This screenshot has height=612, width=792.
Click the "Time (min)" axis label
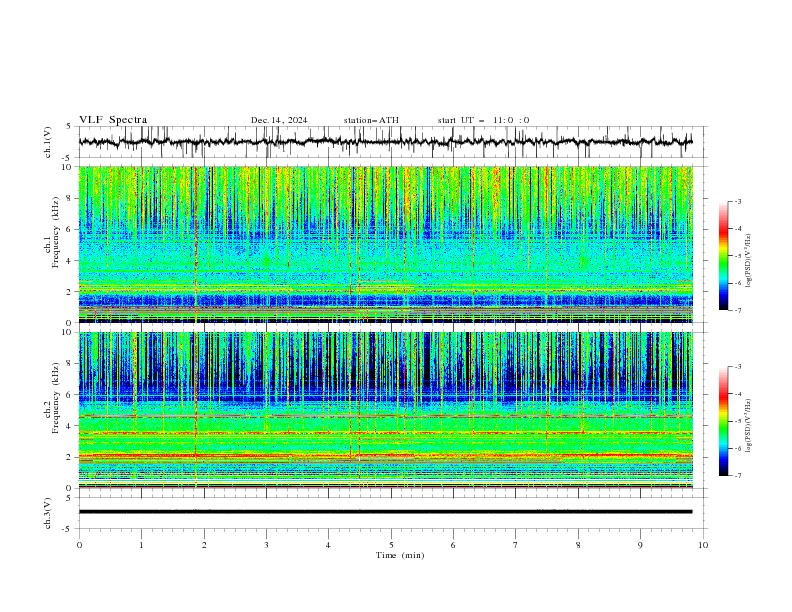[x=400, y=555]
